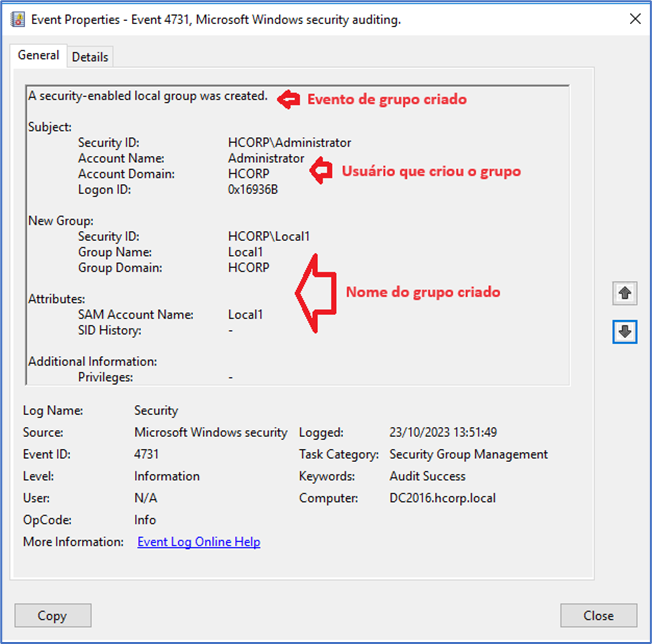Click the Computer value DC2016.hcorp.local
This screenshot has height=644, width=652.
pos(442,498)
